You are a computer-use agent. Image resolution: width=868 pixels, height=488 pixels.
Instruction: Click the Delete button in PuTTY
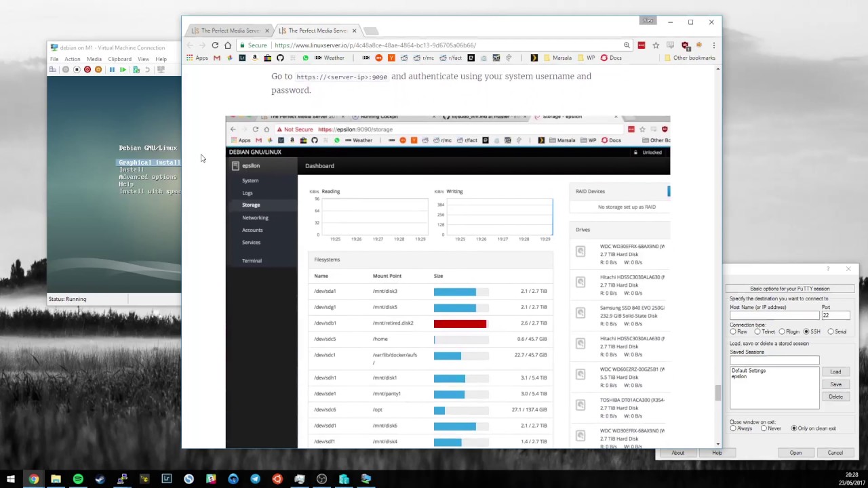[x=835, y=397]
